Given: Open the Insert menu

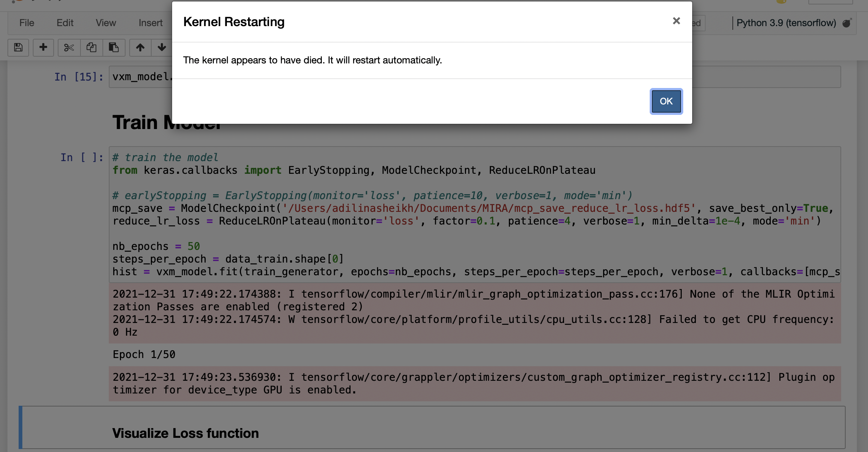Looking at the screenshot, I should coord(151,23).
